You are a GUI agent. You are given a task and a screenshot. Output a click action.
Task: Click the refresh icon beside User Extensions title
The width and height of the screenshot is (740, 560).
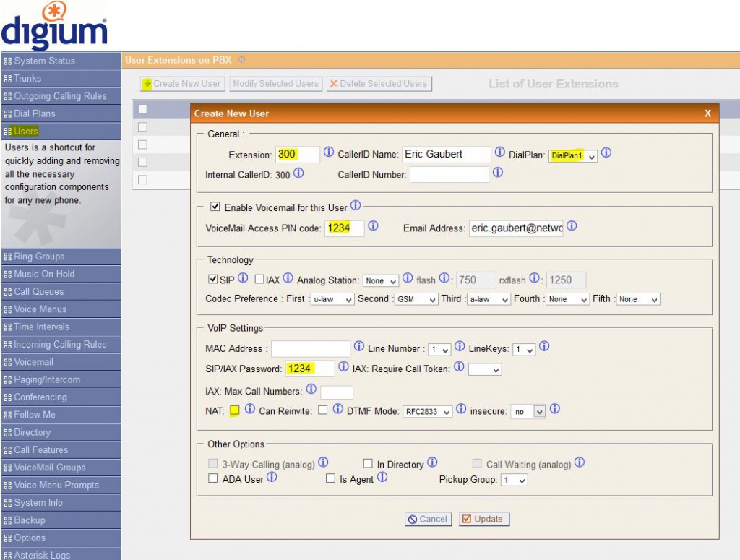pos(241,60)
